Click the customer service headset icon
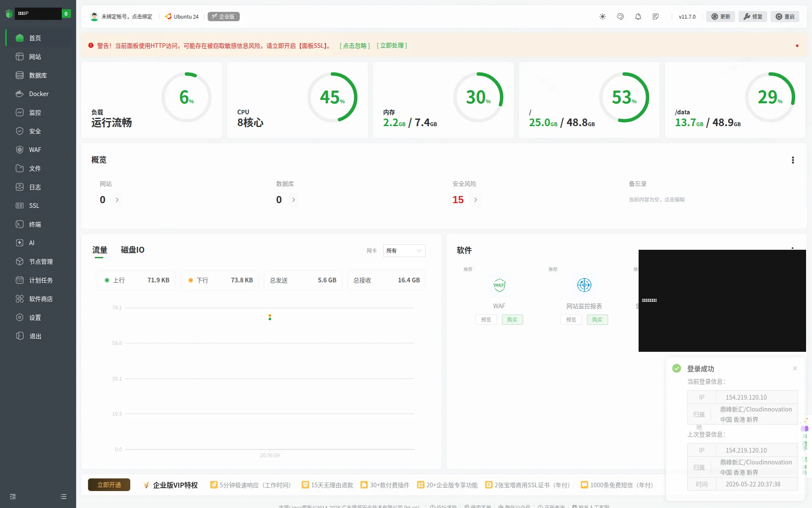812x508 pixels. click(620, 17)
